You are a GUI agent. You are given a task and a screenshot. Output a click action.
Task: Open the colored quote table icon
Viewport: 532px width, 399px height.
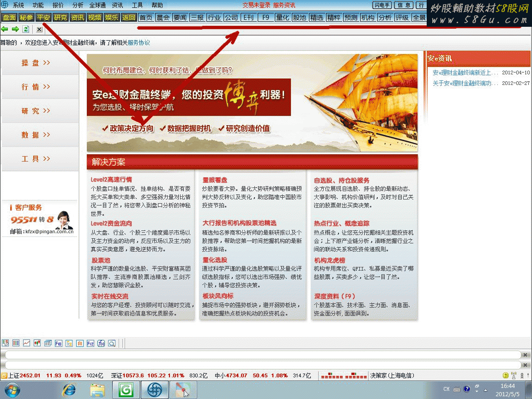[x=16, y=343]
